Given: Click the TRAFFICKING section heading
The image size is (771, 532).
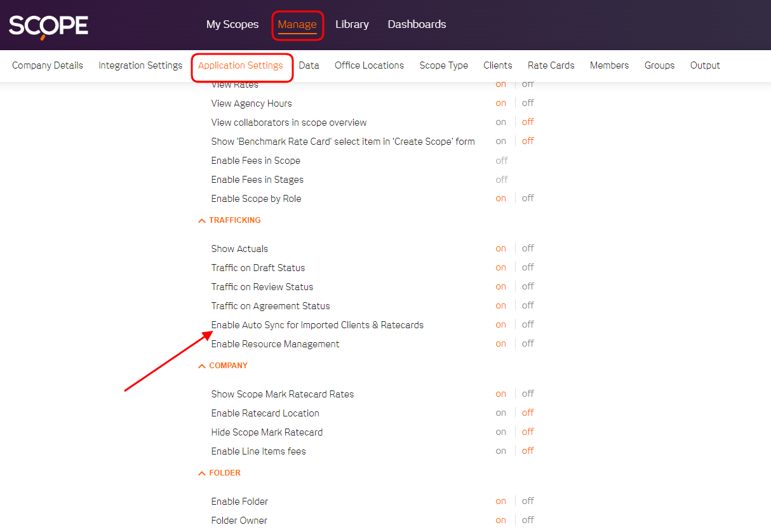Looking at the screenshot, I should [x=235, y=220].
